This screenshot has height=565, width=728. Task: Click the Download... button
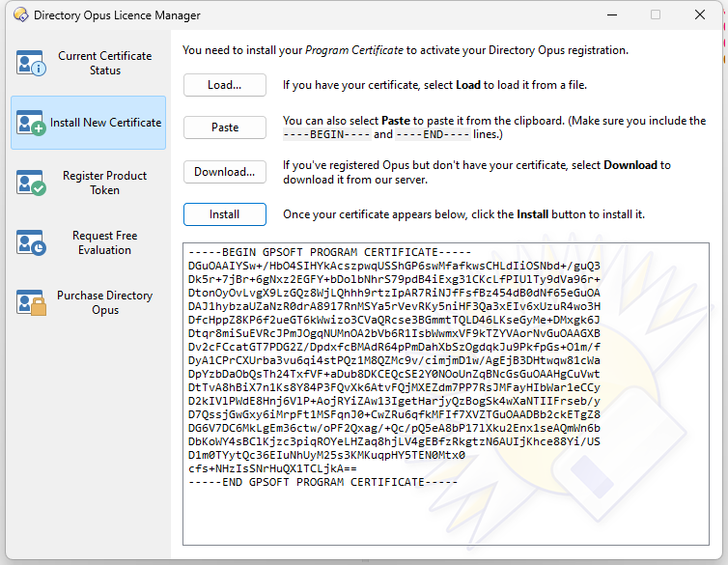pyautogui.click(x=225, y=172)
